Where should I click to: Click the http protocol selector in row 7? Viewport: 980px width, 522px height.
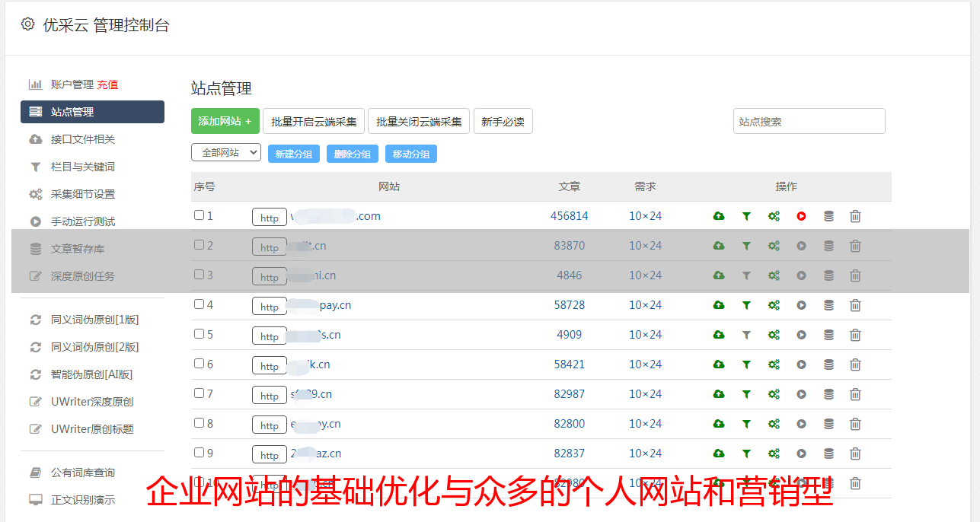(x=270, y=395)
